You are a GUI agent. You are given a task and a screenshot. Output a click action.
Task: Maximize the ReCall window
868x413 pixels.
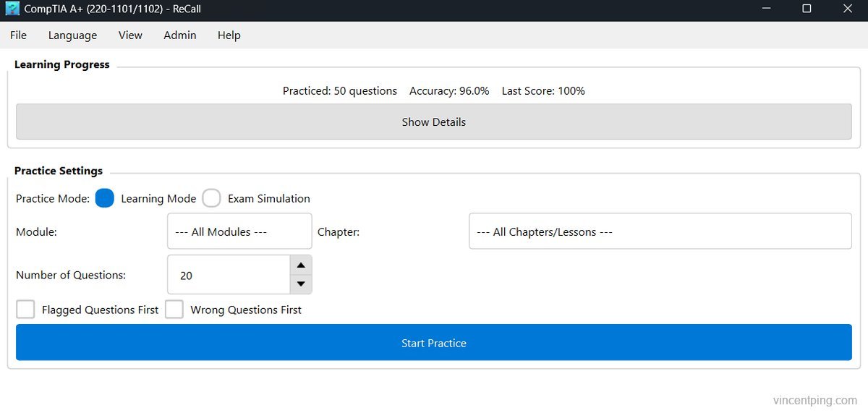pyautogui.click(x=807, y=9)
